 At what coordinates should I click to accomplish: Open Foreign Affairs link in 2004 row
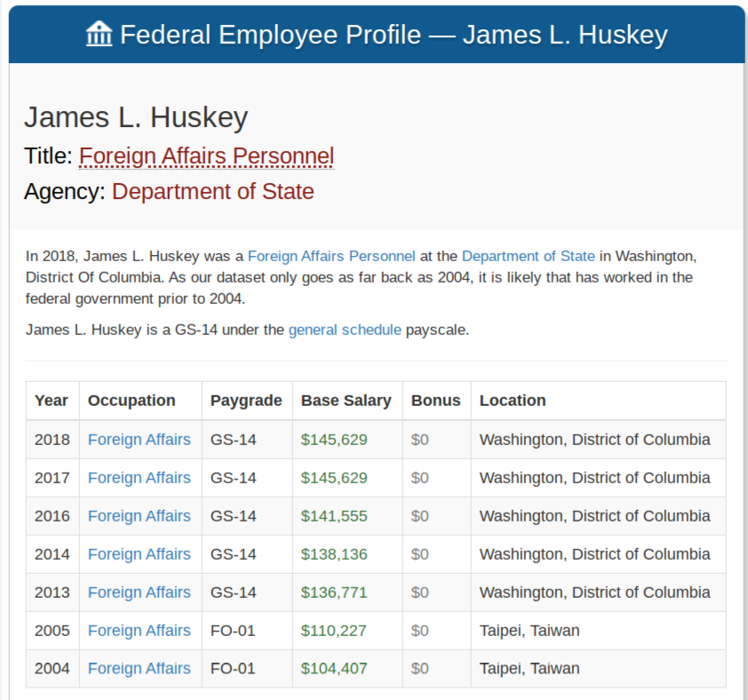click(x=139, y=669)
